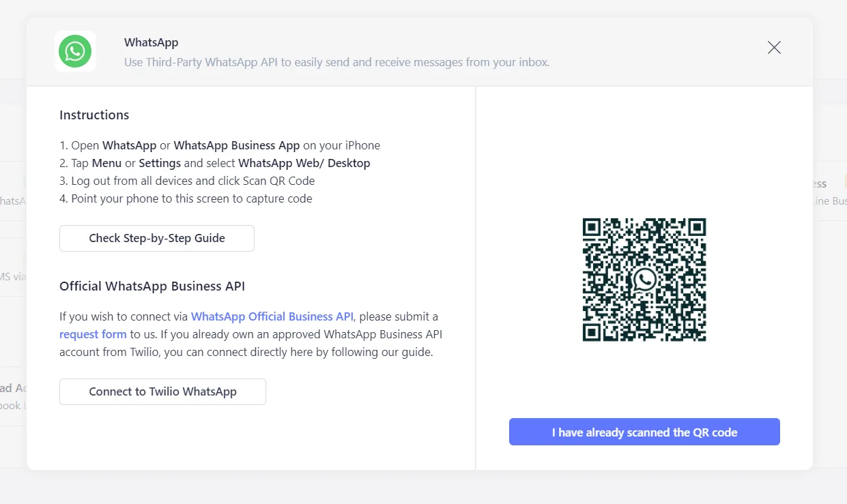Image resolution: width=847 pixels, height=504 pixels.
Task: Open the request form link
Action: (x=93, y=334)
